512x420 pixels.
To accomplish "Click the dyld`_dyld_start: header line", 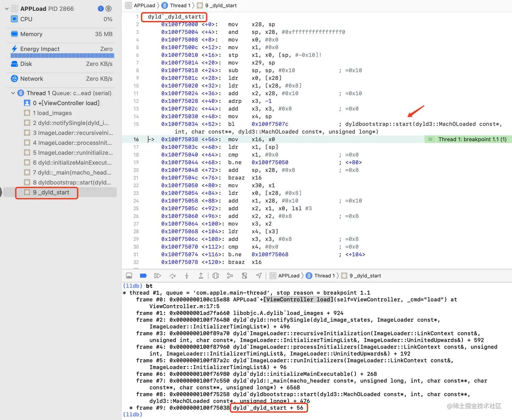I will click(x=176, y=17).
